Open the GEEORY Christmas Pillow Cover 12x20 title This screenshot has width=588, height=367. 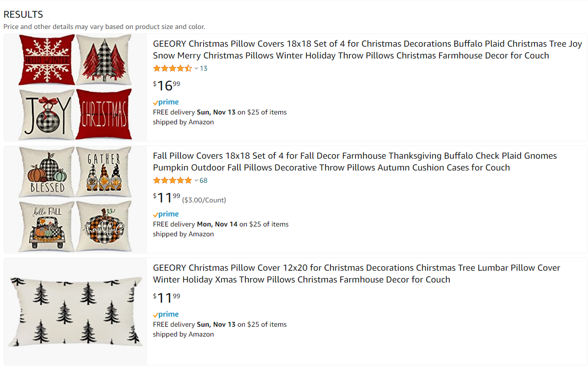coord(356,274)
